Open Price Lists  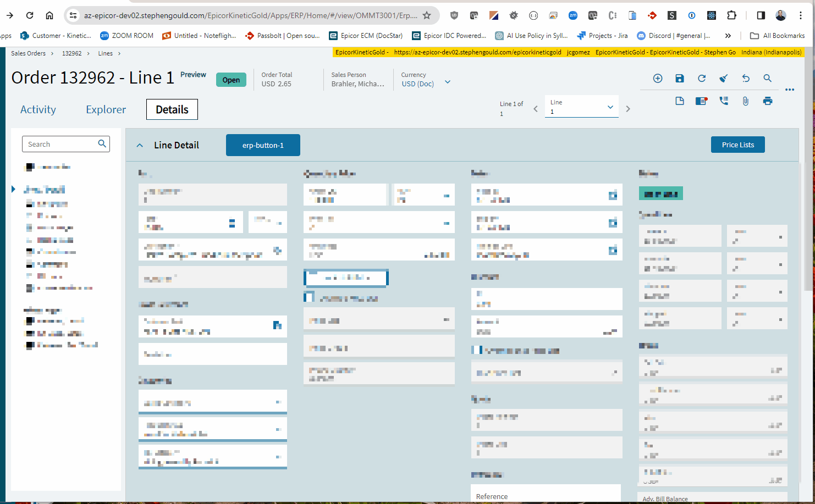pos(738,145)
